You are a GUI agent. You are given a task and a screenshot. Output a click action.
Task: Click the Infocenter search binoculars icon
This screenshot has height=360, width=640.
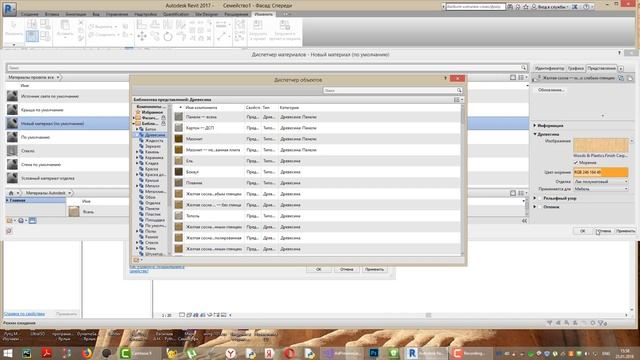click(509, 7)
